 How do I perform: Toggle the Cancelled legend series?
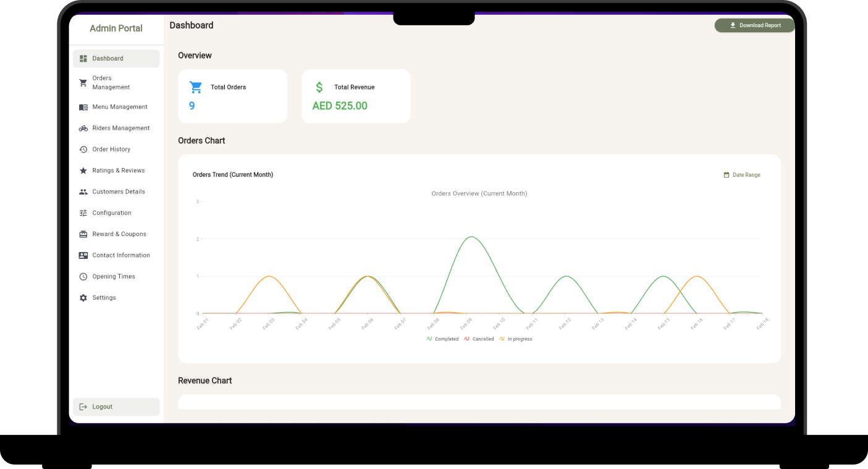click(479, 339)
